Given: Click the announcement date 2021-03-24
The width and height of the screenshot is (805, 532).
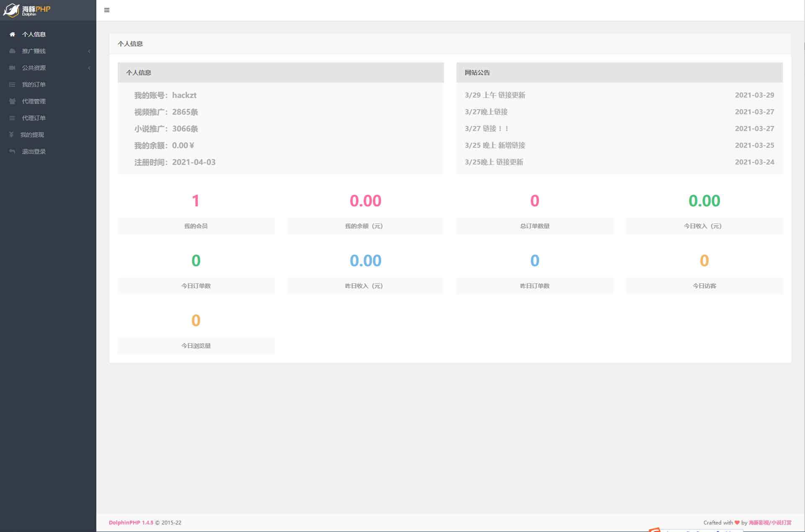Looking at the screenshot, I should click(x=754, y=162).
